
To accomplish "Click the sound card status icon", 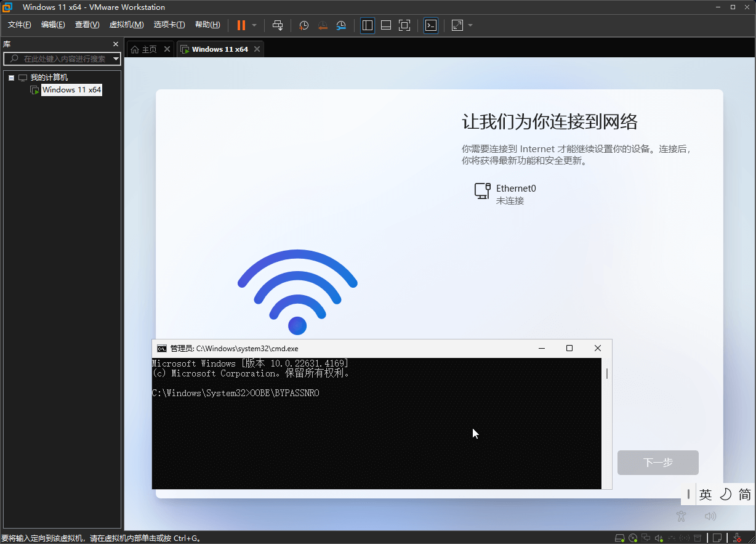I will pos(659,538).
